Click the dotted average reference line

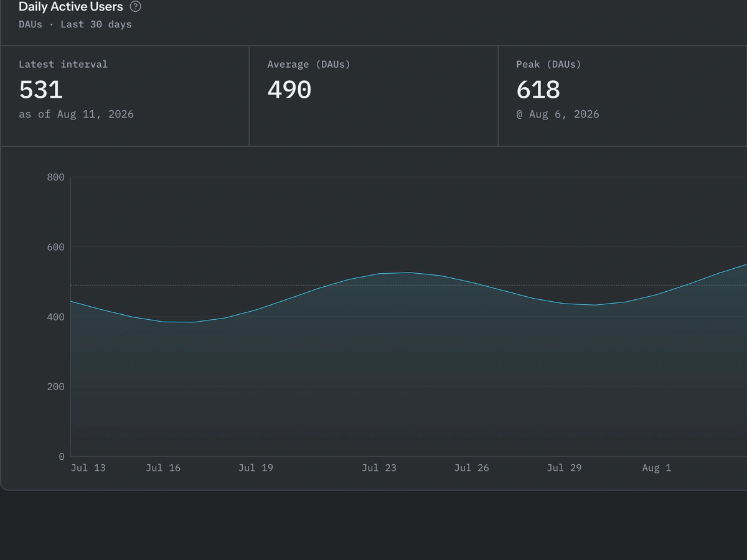(409, 286)
